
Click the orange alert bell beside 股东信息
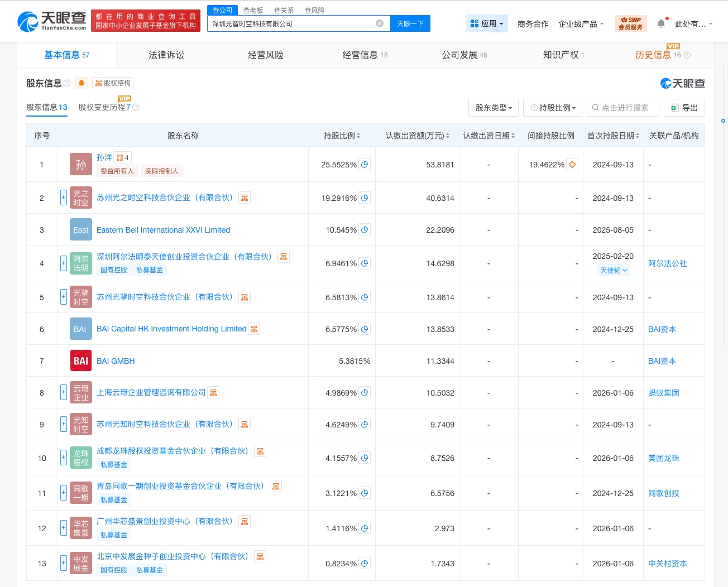tap(82, 83)
